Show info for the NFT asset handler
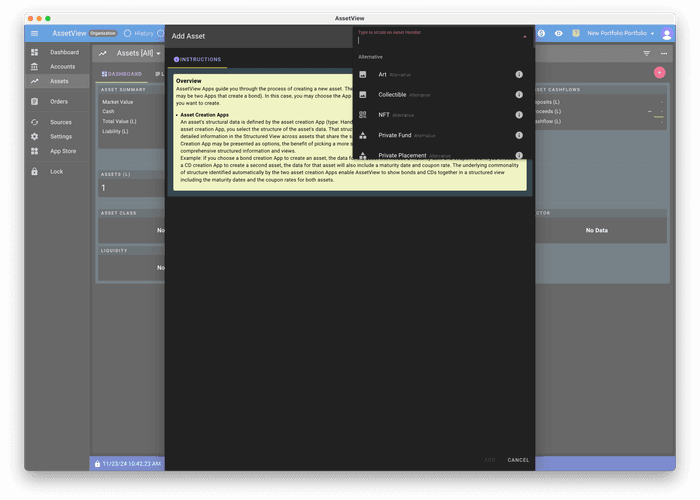Screen dimensions: 700x500 click(519, 115)
